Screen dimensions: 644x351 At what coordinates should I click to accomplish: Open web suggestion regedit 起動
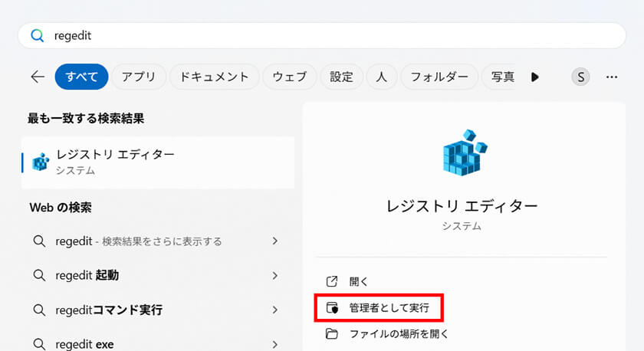click(158, 275)
